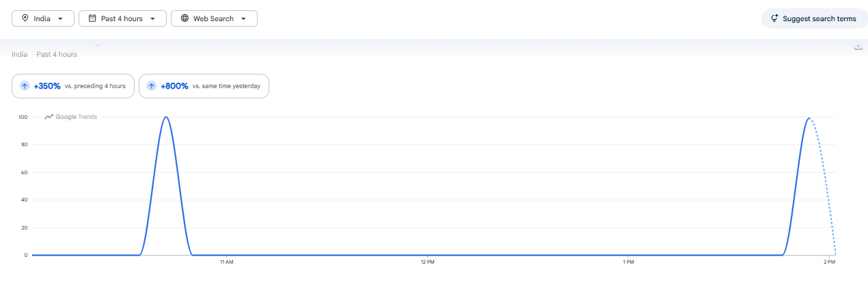
Task: Click the calendar icon in the time filter
Action: point(92,18)
